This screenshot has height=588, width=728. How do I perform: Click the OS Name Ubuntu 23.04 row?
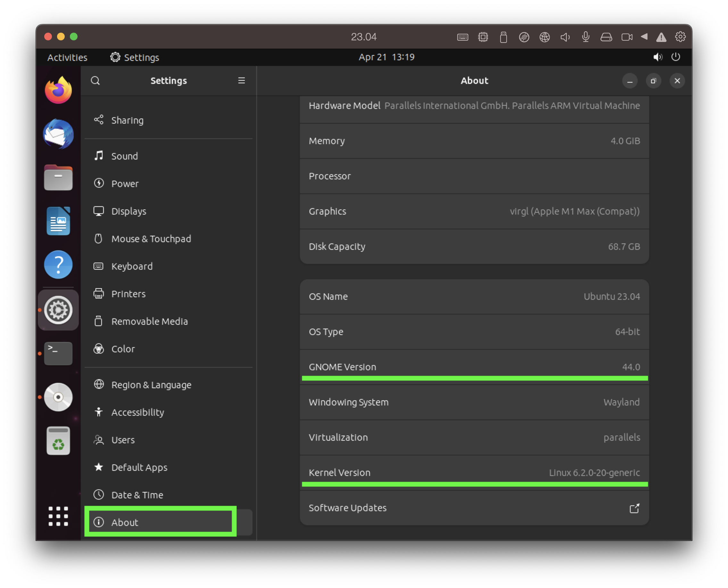[x=475, y=297]
